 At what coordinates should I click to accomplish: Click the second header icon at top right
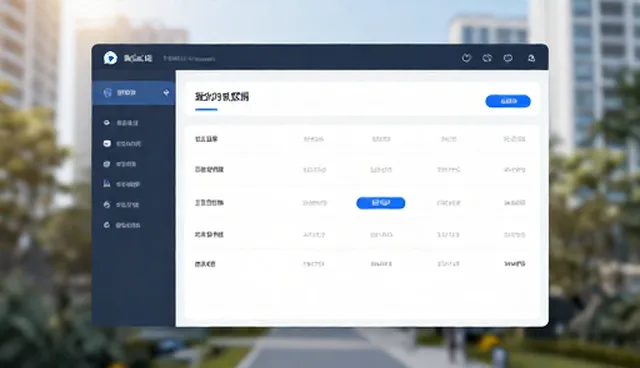(487, 58)
